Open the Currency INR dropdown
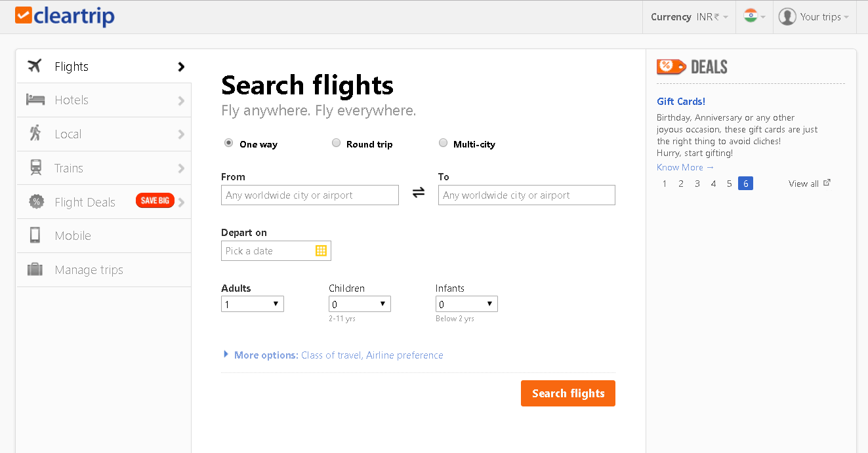This screenshot has width=868, height=453. pyautogui.click(x=689, y=17)
